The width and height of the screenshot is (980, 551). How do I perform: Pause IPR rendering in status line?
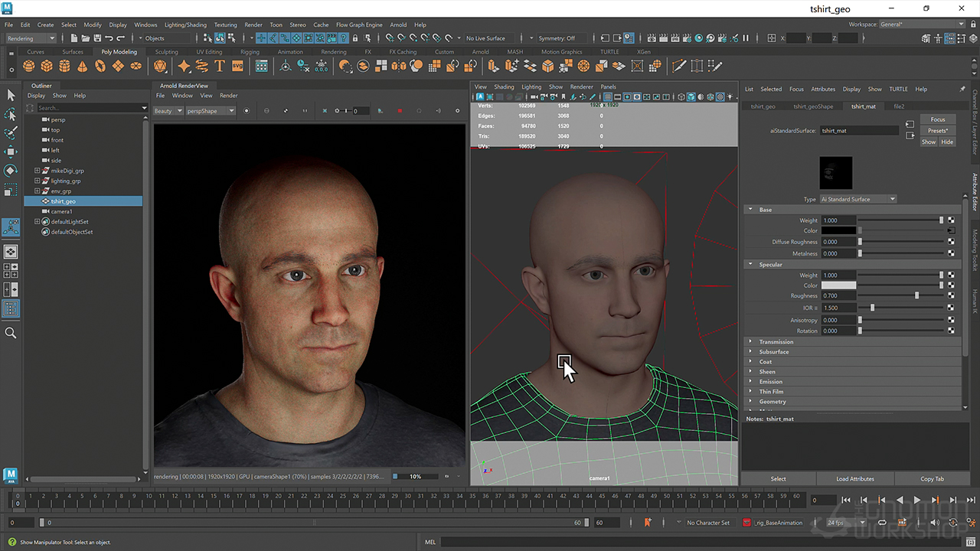click(746, 38)
